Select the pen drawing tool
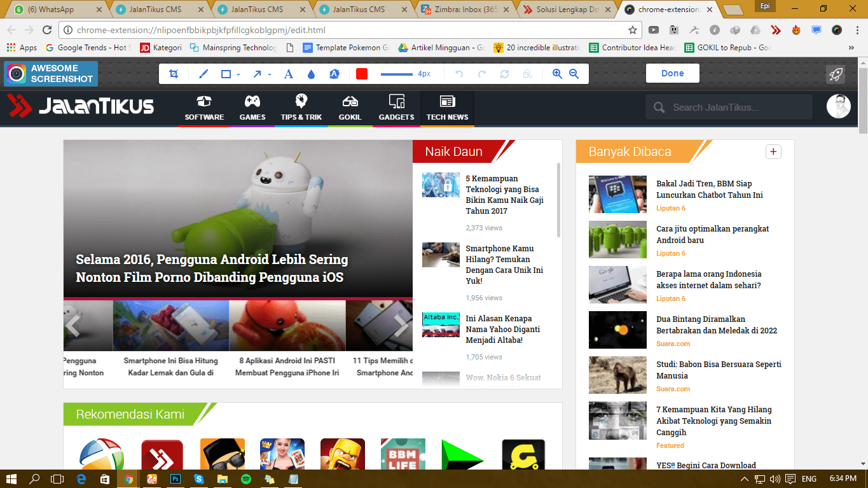This screenshot has height=488, width=868. click(x=203, y=74)
